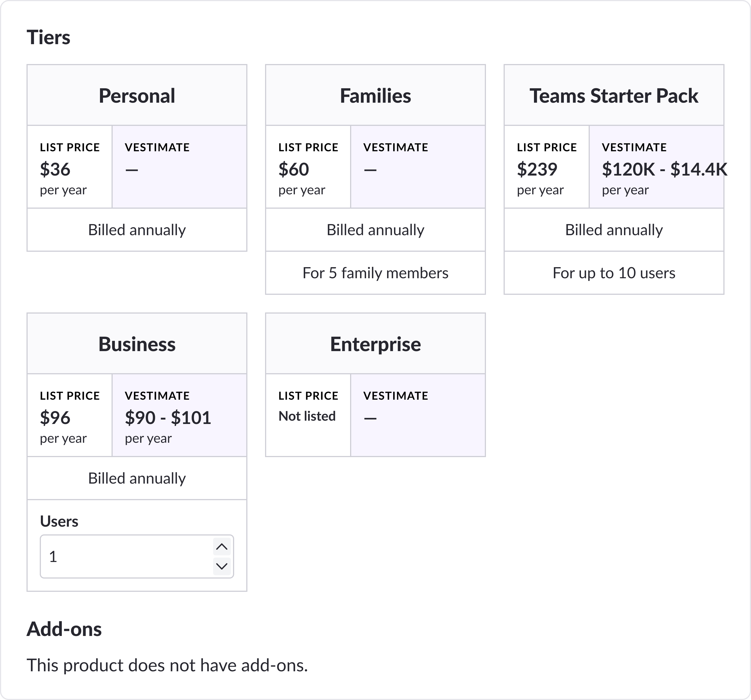The height and width of the screenshot is (700, 751).
Task: Increment the Users stepper up arrow
Action: [x=222, y=546]
